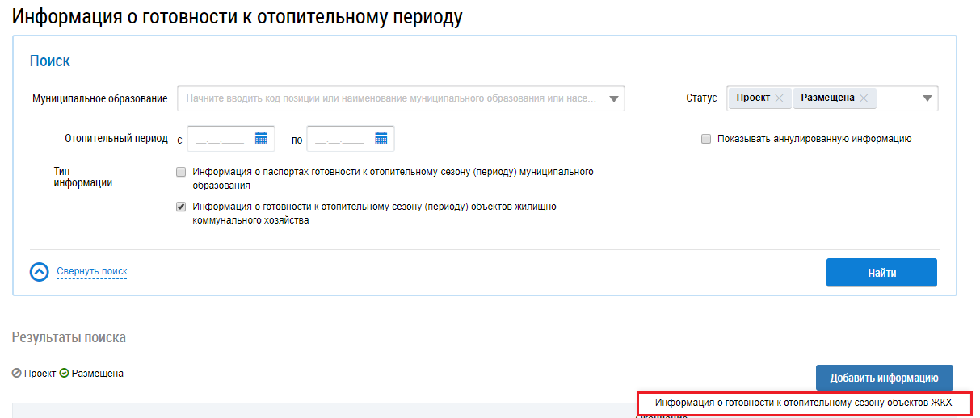The width and height of the screenshot is (980, 418).
Task: Click the 'Свернуть поиск' link
Action: [91, 271]
